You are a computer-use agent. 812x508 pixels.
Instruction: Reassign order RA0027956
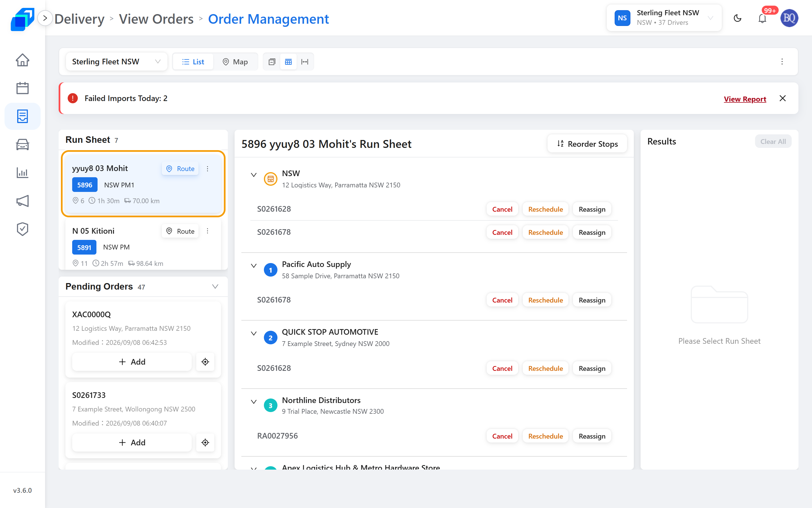click(x=592, y=436)
